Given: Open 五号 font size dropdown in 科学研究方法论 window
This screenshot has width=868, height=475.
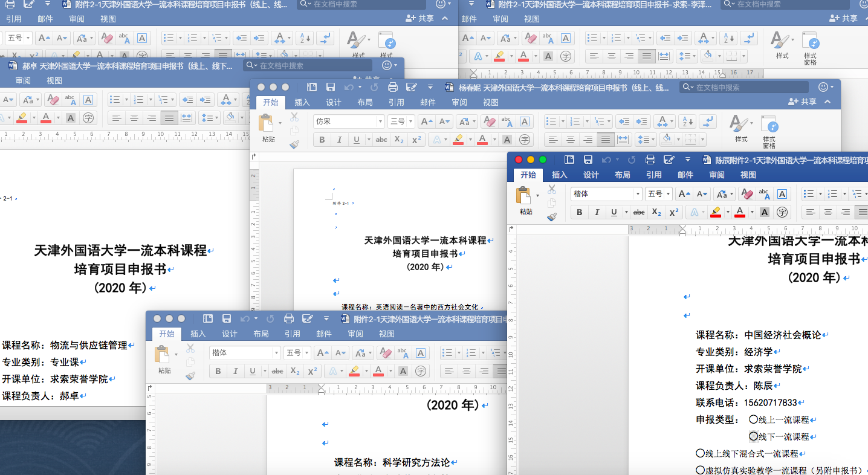Looking at the screenshot, I should pyautogui.click(x=306, y=353).
